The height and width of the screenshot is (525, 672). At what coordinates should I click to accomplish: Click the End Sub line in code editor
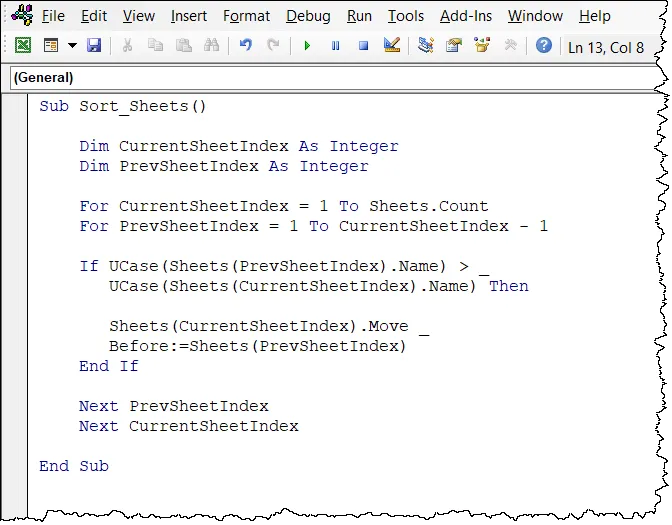(x=74, y=466)
